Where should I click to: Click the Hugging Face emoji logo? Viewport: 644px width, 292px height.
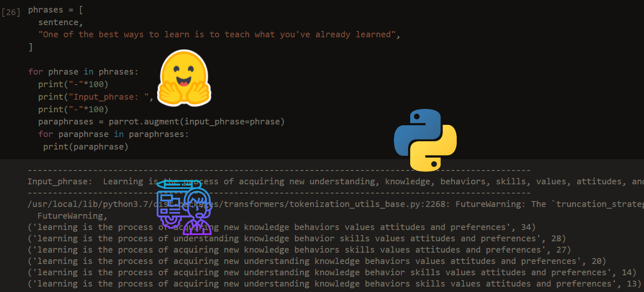pos(184,78)
